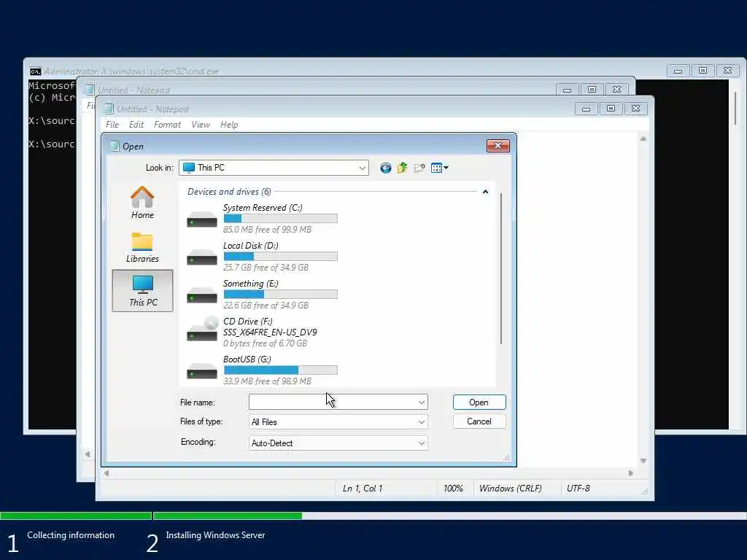Click 'UTF-8' encoding in status bar
Viewport: 747px width, 560px height.
[x=578, y=489]
